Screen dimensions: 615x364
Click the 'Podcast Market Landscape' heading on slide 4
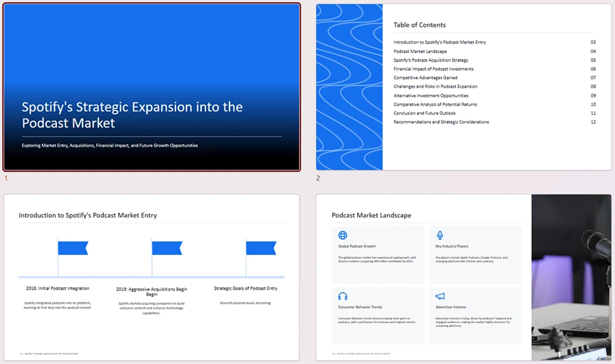pyautogui.click(x=371, y=215)
